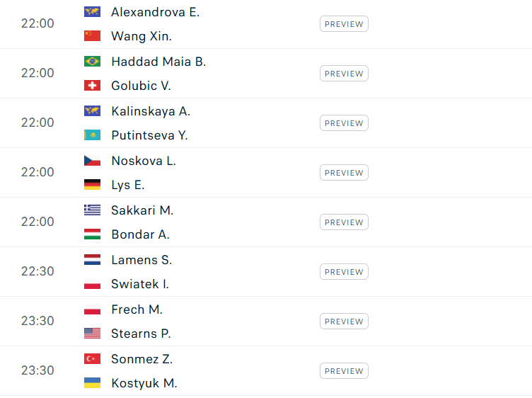Screen dimensions: 532x398
Task: Open preview for Alexandrova vs Wang Xin
Action: pos(344,24)
